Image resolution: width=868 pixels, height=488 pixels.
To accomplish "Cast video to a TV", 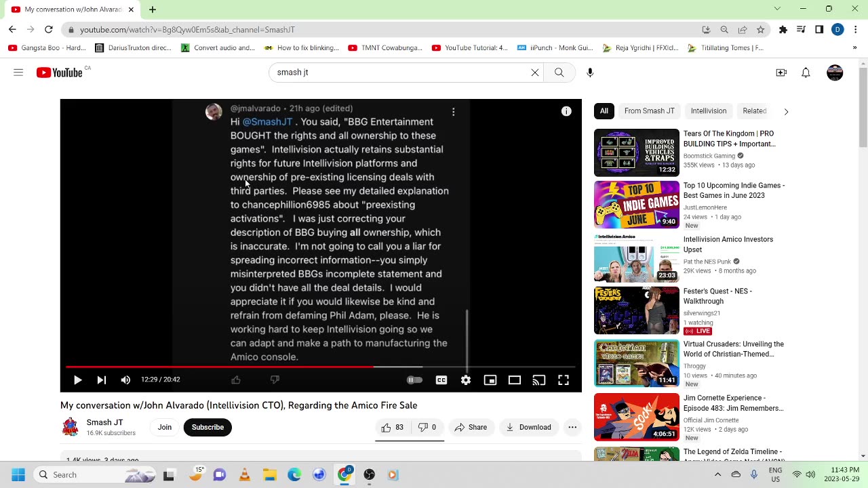I will click(x=539, y=380).
